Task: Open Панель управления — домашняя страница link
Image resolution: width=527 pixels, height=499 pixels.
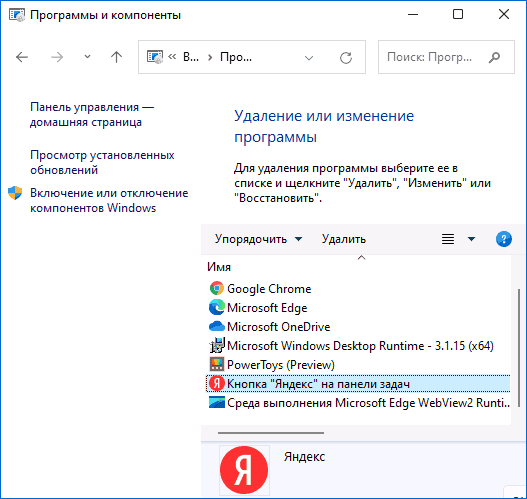Action: point(91,115)
